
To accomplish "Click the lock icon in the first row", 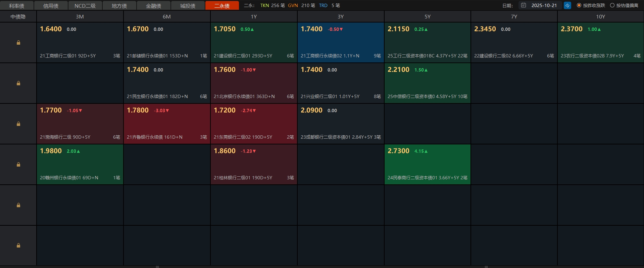I will 18,43.
